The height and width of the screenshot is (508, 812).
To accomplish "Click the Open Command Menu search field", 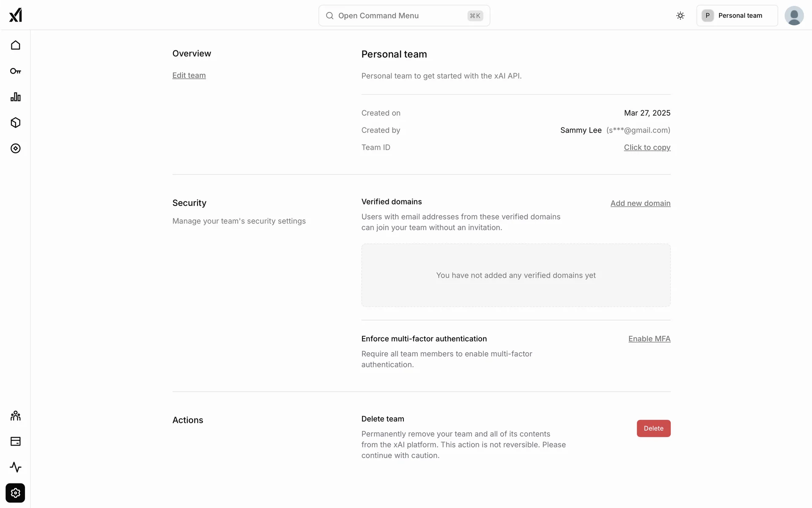I will click(404, 16).
